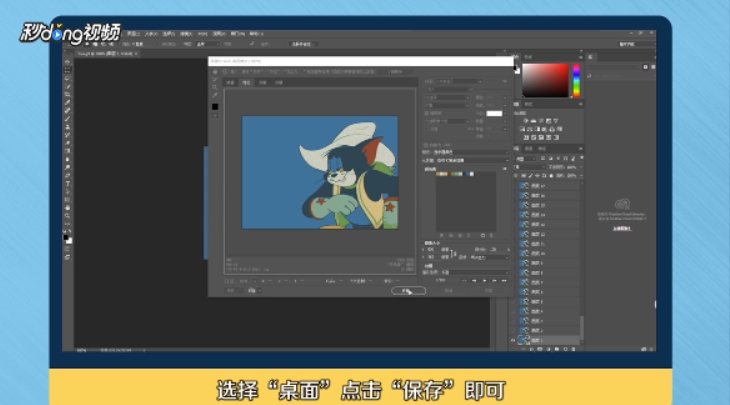The height and width of the screenshot is (405, 730).
Task: Select the Eraser tool
Action: coord(68,143)
